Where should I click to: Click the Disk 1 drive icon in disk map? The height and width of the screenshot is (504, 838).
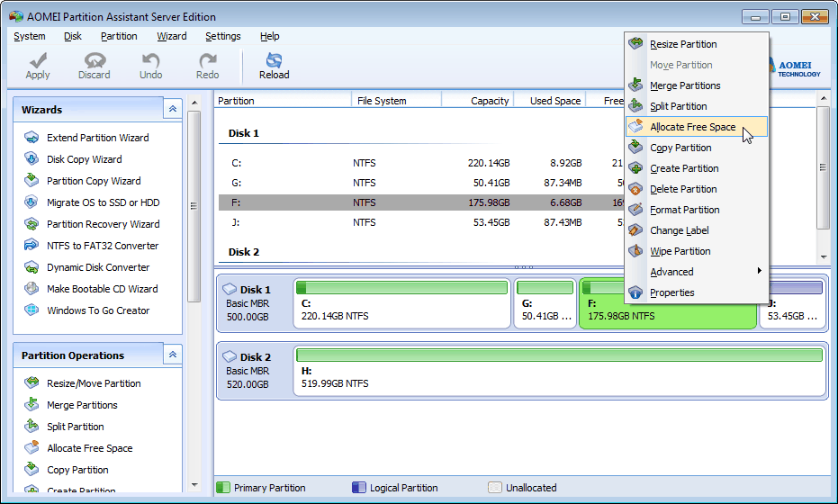230,289
